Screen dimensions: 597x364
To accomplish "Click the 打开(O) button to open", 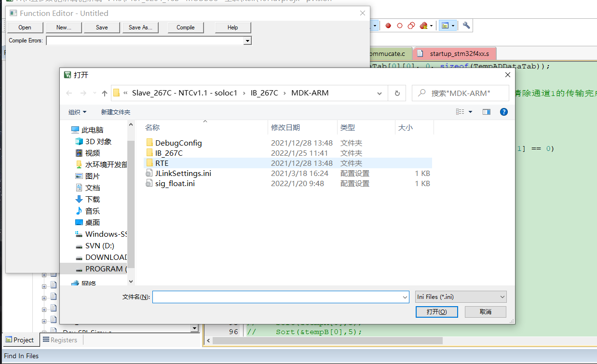I will (x=436, y=311).
